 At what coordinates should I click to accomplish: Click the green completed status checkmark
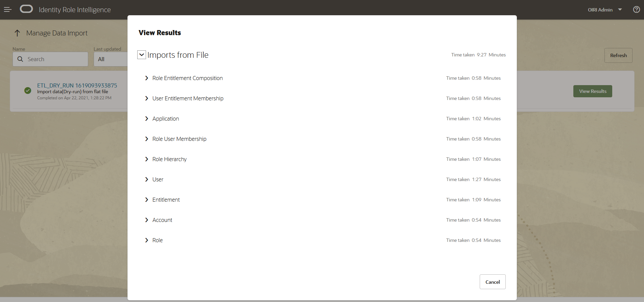click(x=28, y=91)
